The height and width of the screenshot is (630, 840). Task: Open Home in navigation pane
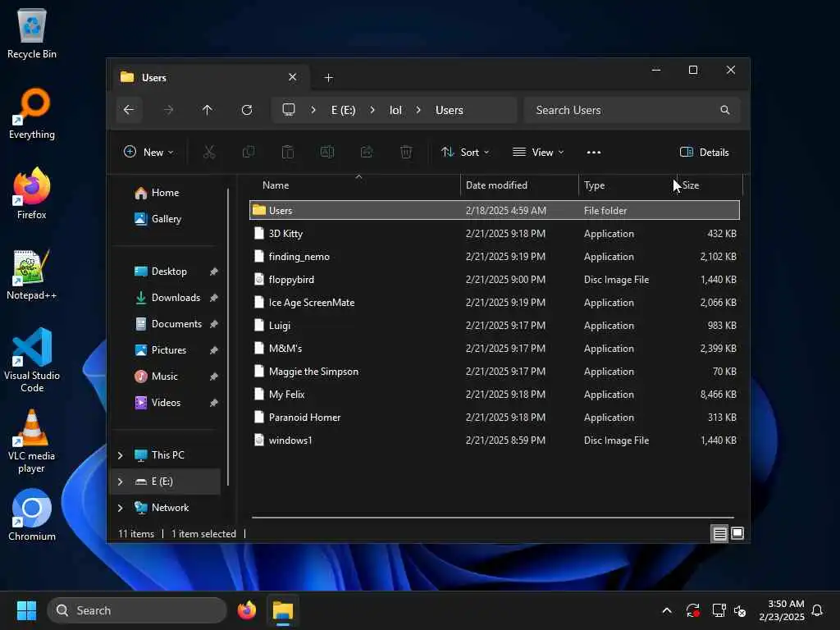coord(164,192)
